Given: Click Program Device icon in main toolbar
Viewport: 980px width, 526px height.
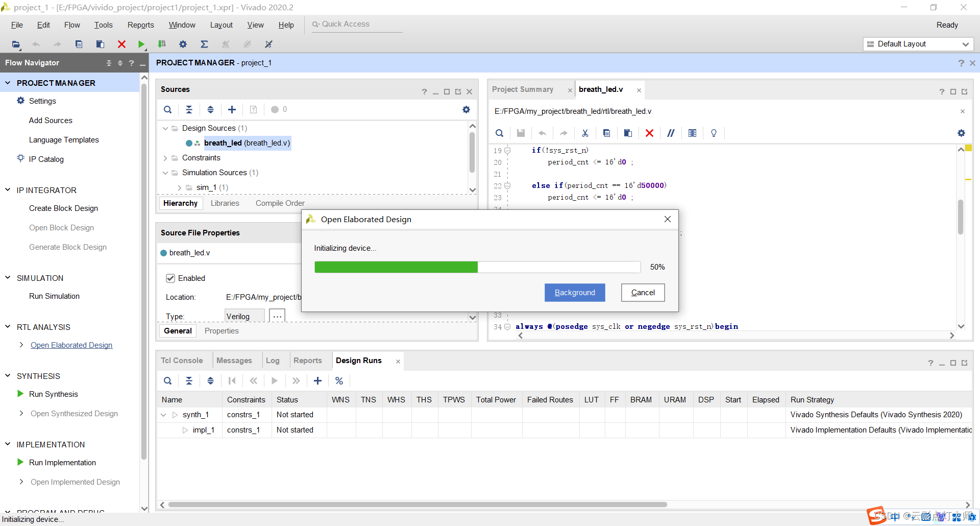Looking at the screenshot, I should click(162, 44).
